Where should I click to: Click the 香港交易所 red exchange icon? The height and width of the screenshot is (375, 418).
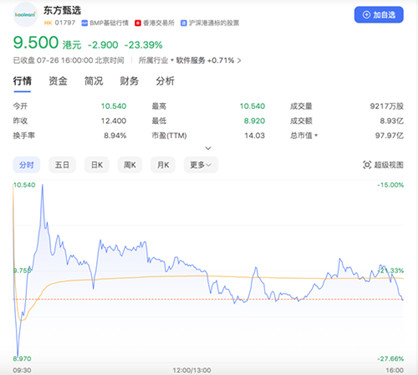[x=138, y=23]
